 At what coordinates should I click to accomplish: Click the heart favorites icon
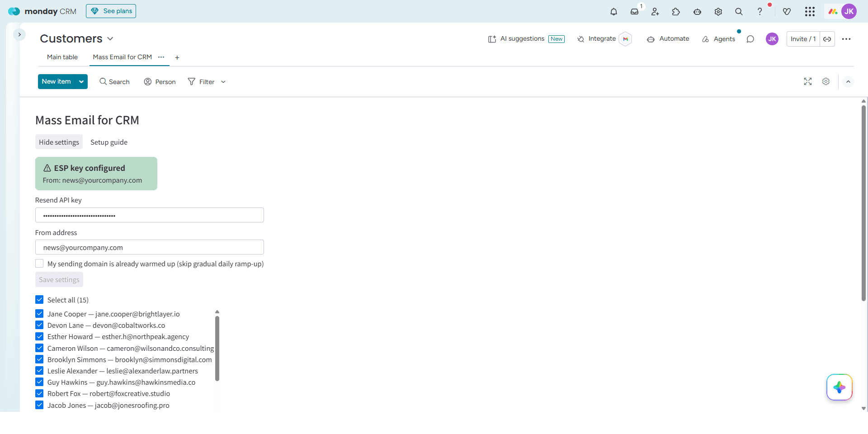787,12
